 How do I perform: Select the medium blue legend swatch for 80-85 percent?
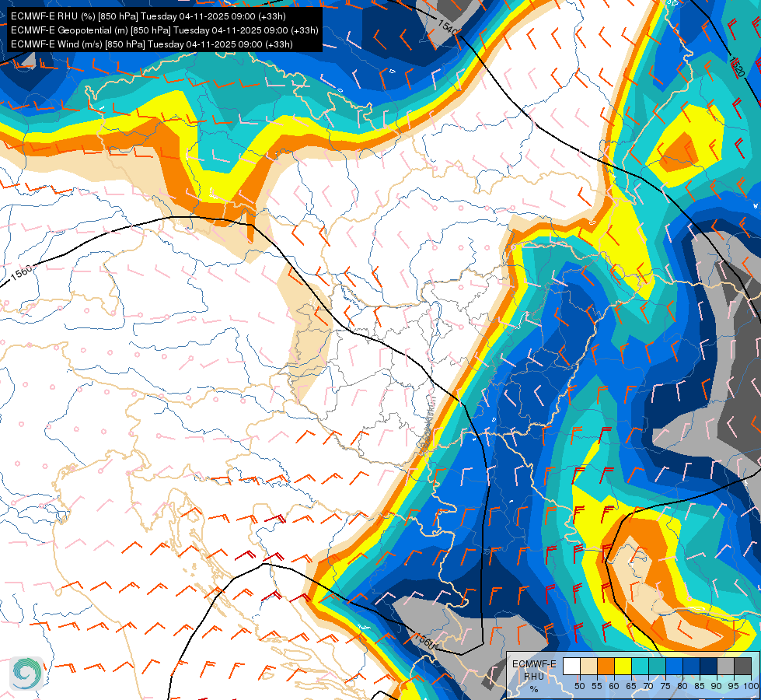(x=692, y=666)
